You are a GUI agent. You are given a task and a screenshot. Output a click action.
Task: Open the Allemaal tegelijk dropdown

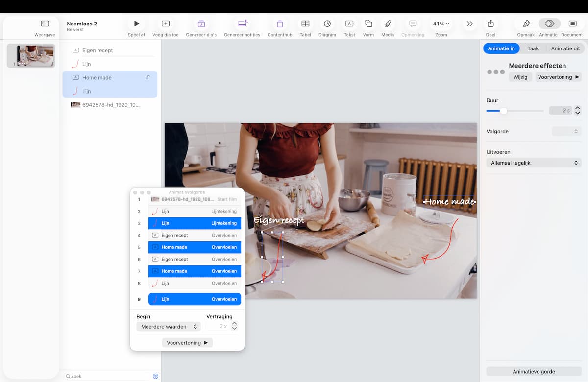pyautogui.click(x=534, y=163)
